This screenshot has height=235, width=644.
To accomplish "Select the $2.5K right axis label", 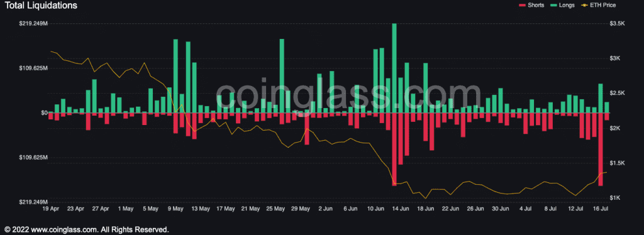I will point(618,93).
